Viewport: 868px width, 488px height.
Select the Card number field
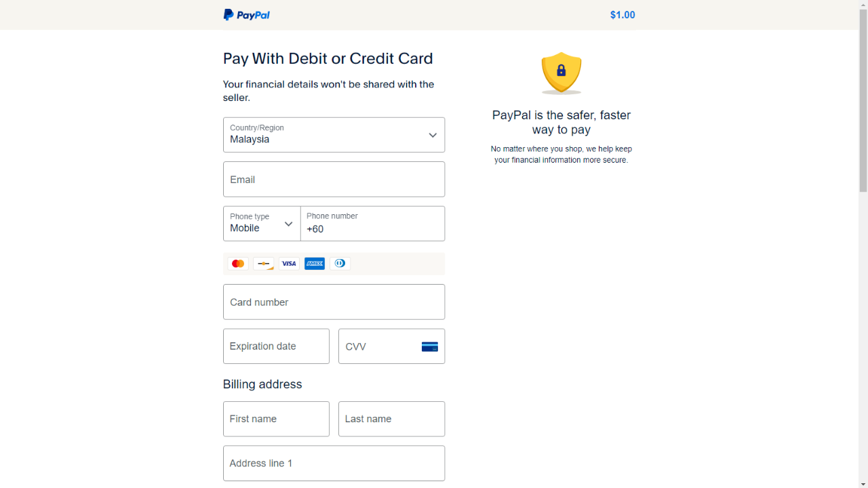coord(334,302)
